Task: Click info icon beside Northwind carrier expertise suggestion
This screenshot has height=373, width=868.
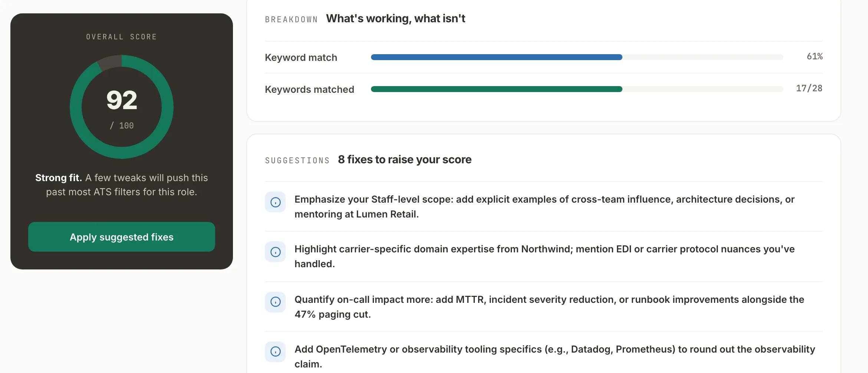Action: pos(275,252)
